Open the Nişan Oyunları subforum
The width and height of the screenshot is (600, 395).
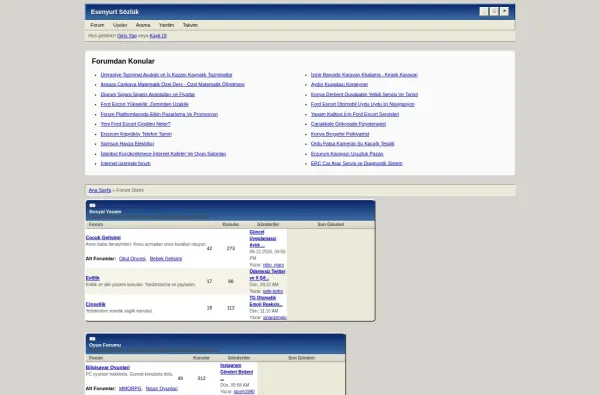pyautogui.click(x=161, y=388)
